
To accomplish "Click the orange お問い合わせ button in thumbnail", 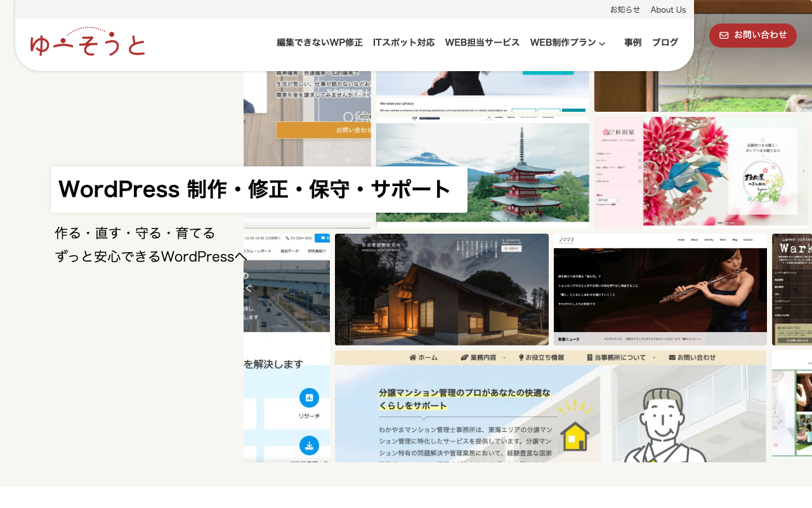I will [x=324, y=130].
